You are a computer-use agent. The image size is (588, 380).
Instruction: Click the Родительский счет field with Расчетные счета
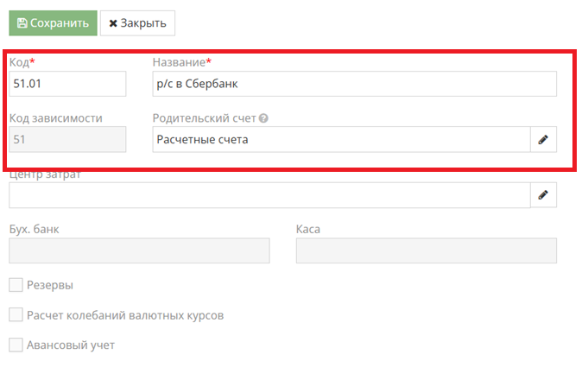pos(341,140)
